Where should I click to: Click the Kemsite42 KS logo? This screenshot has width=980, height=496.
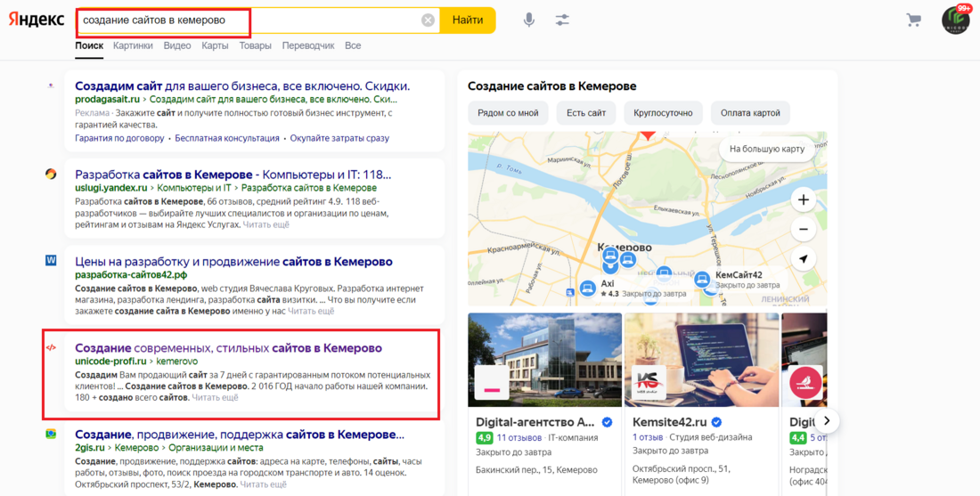tap(649, 382)
